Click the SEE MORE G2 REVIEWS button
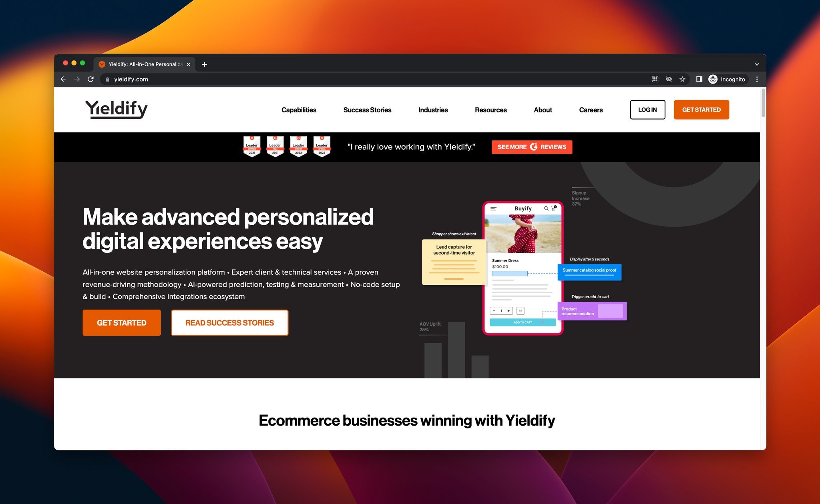The width and height of the screenshot is (820, 504). tap(531, 147)
